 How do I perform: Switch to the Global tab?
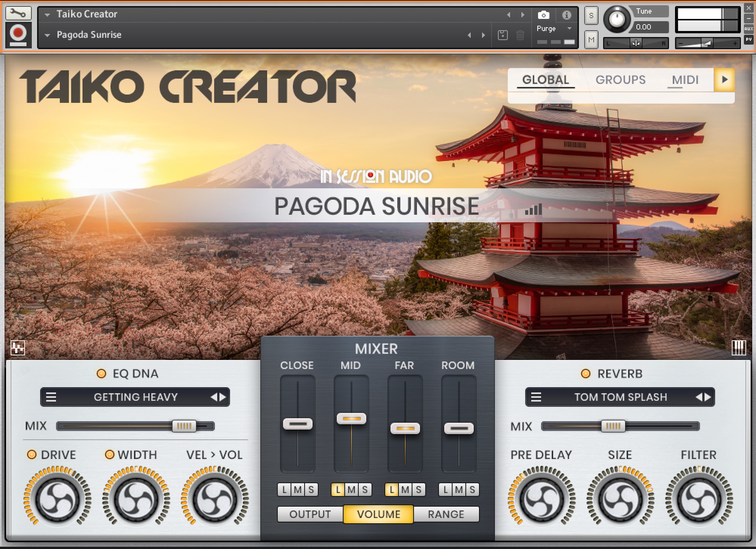click(x=546, y=80)
